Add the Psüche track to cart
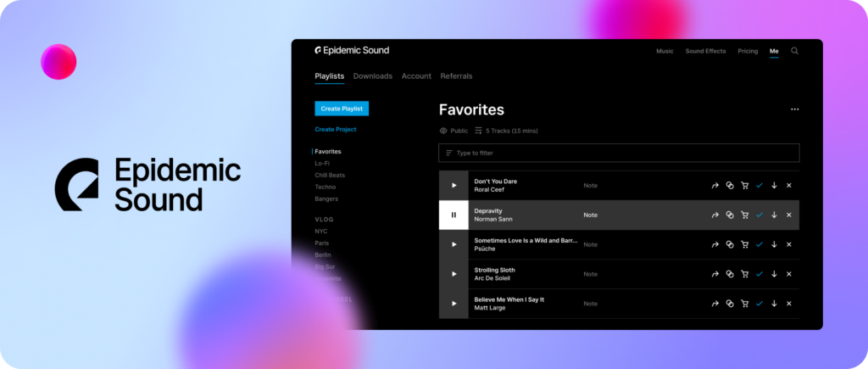Viewport: 868px width, 369px height. click(x=744, y=244)
